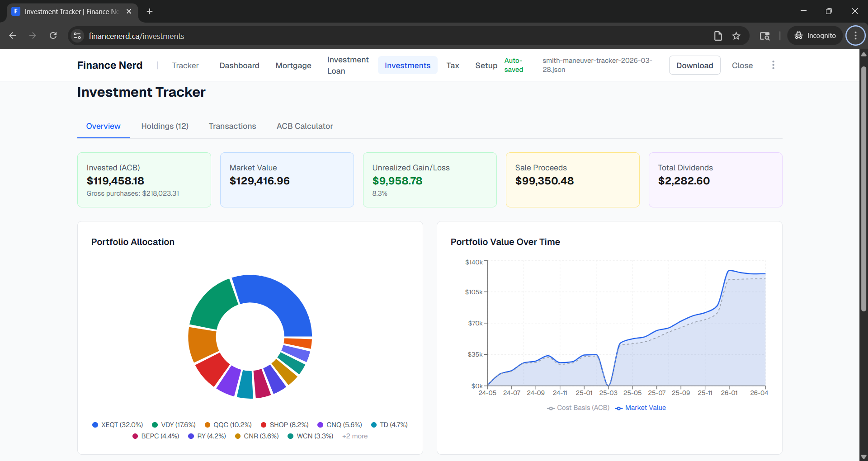Select Tax in the navigation menu

coord(453,65)
